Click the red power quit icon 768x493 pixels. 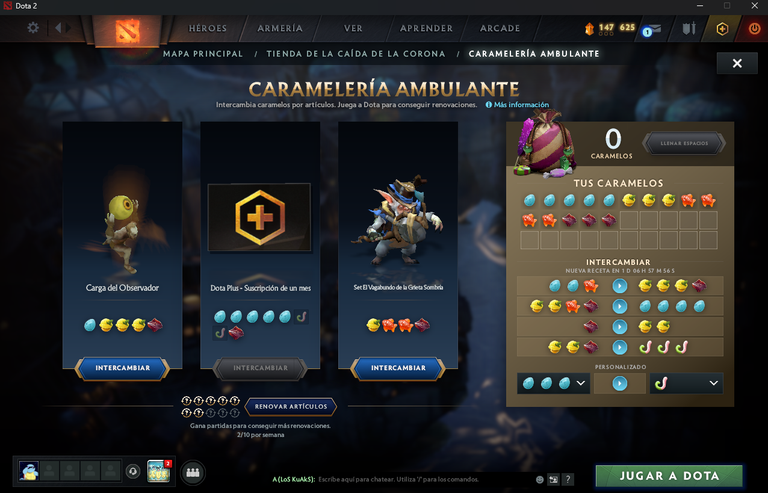[x=754, y=29]
